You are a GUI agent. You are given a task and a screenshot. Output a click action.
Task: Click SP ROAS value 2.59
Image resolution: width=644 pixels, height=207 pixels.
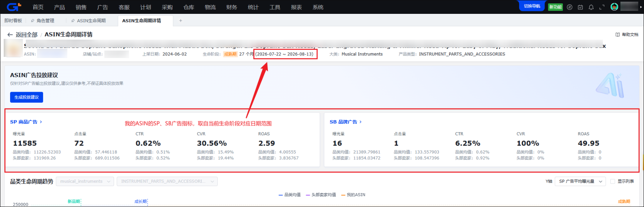click(x=267, y=143)
